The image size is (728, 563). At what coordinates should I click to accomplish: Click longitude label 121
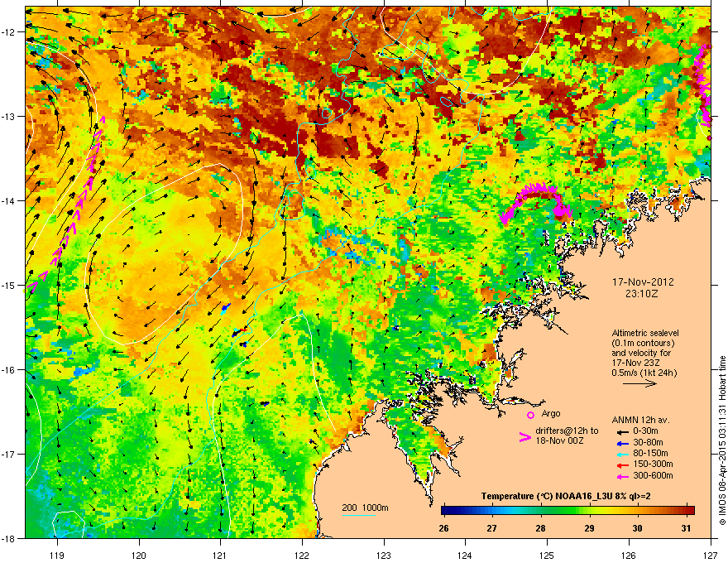pos(220,555)
